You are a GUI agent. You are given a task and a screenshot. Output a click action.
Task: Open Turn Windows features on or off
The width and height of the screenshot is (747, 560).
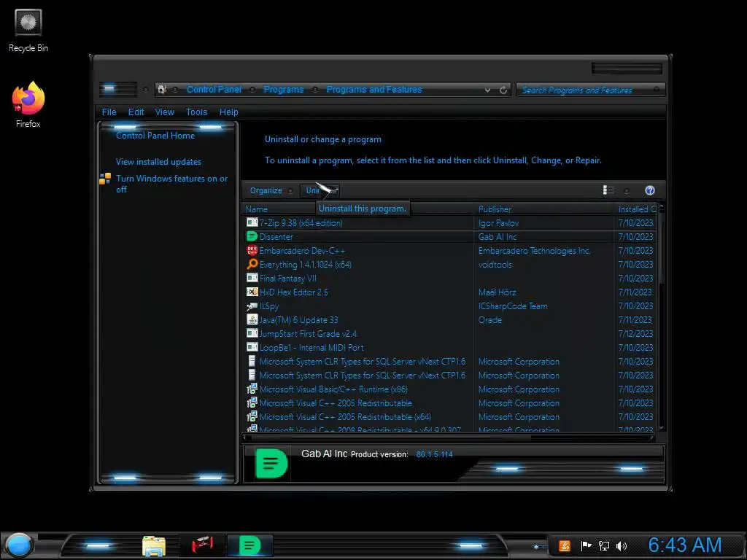pos(171,184)
